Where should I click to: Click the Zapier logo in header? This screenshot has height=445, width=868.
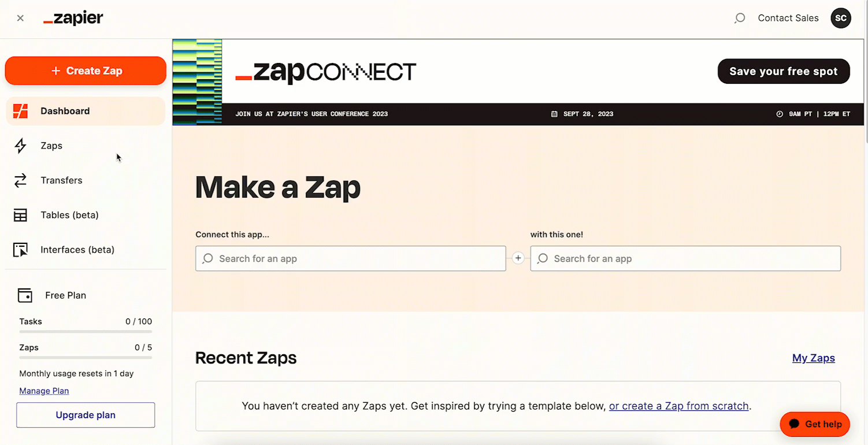[x=73, y=18]
